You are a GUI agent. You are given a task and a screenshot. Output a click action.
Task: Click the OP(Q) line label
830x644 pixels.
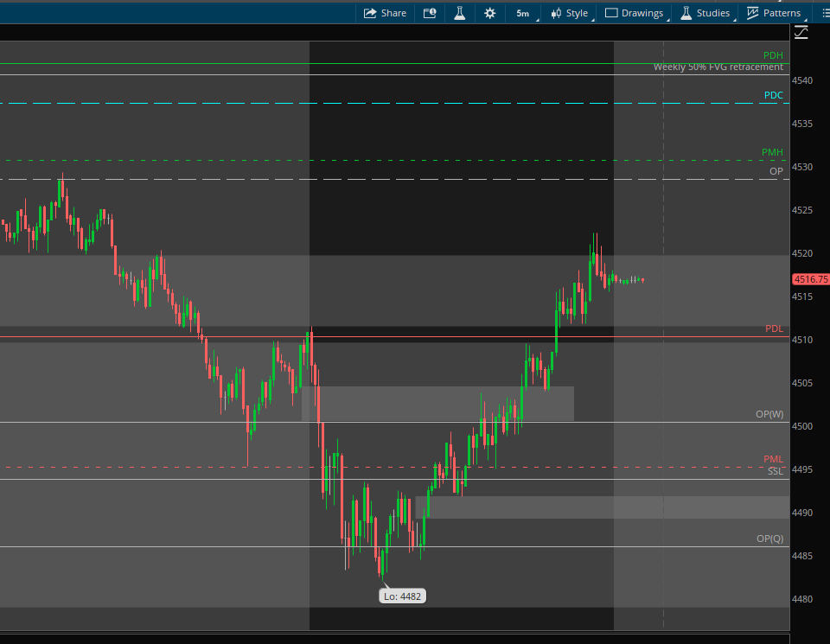769,539
